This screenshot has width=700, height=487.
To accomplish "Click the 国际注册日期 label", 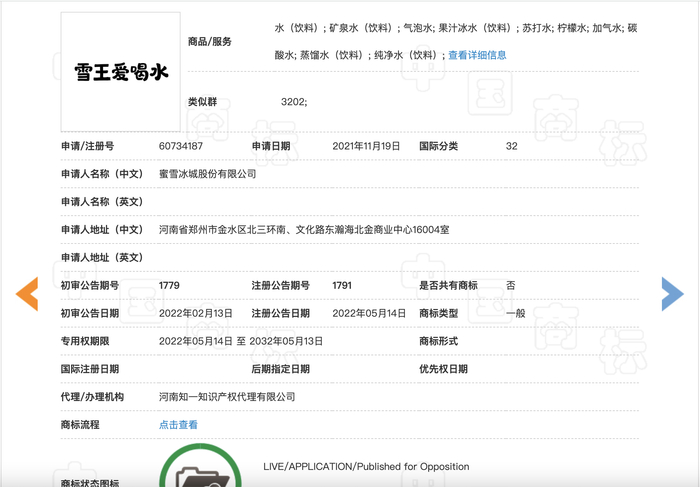I will coord(90,369).
